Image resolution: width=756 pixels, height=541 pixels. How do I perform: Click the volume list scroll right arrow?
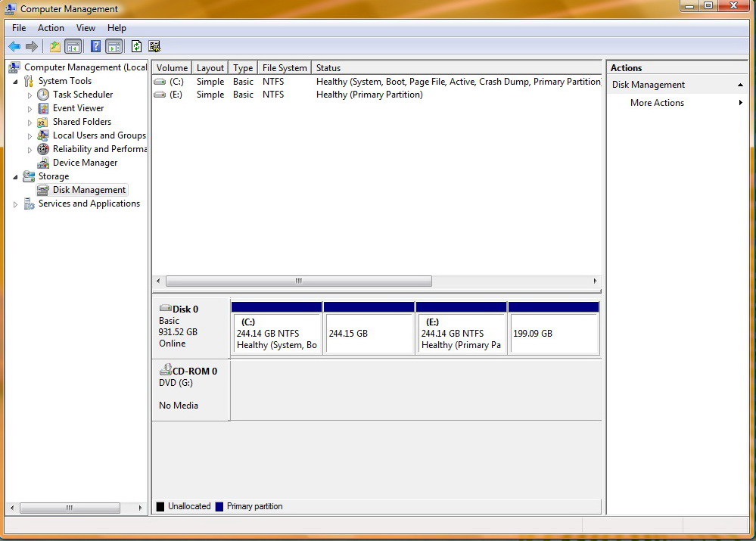click(x=595, y=281)
